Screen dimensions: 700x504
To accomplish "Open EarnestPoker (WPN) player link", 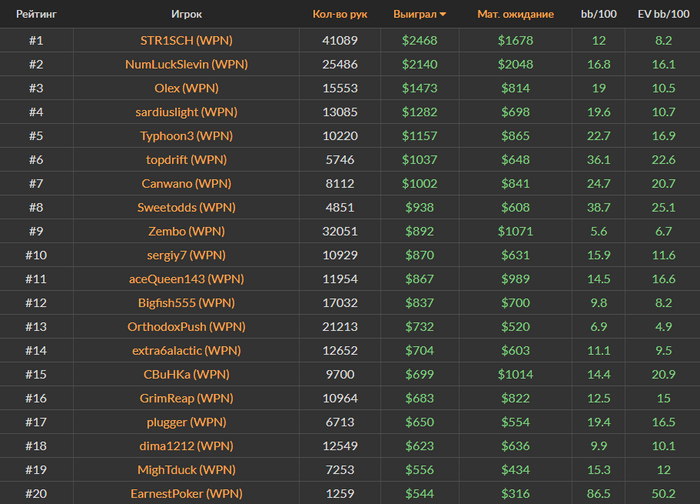I will (186, 493).
